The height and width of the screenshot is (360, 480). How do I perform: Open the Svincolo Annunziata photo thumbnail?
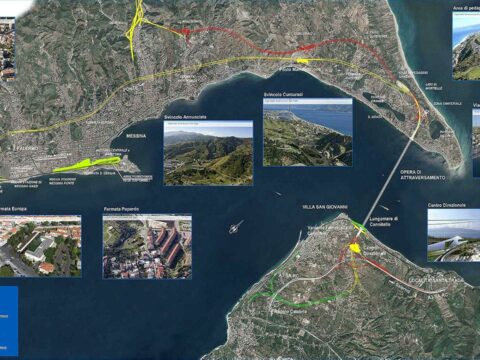[x=208, y=153]
